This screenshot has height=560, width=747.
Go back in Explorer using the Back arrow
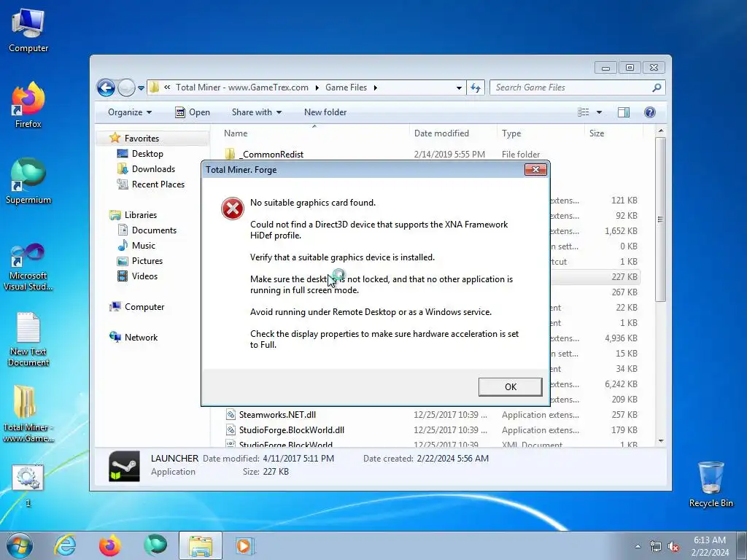(106, 87)
